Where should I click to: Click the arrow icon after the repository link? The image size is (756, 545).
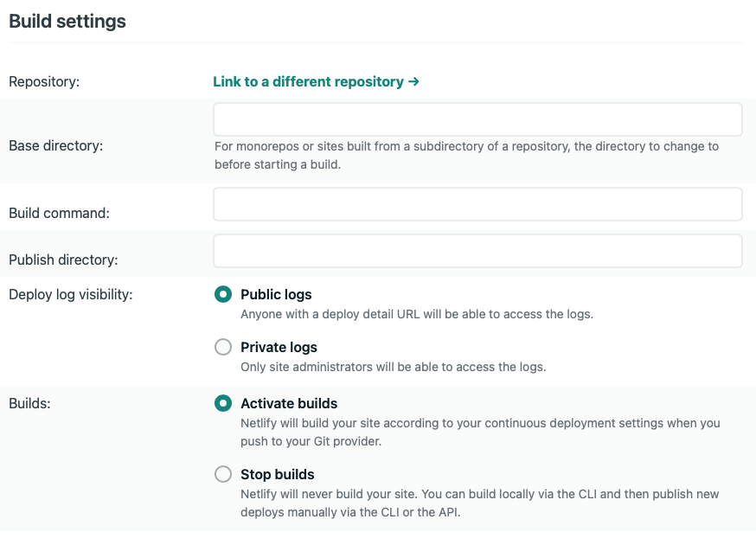pyautogui.click(x=413, y=81)
